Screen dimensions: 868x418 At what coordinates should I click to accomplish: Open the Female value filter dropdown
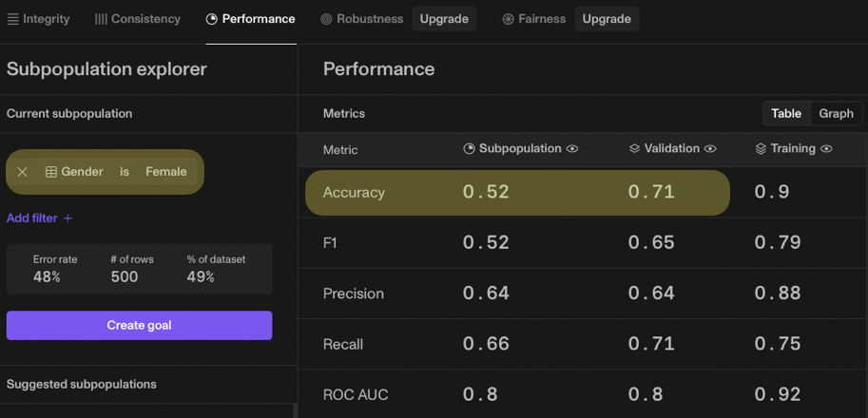(x=166, y=172)
